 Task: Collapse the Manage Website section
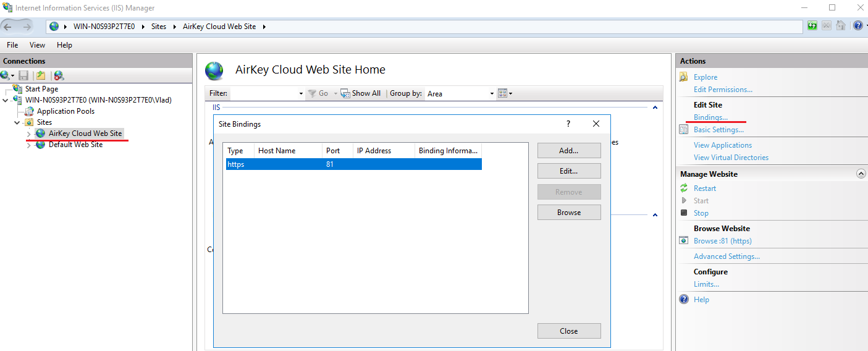pos(861,174)
